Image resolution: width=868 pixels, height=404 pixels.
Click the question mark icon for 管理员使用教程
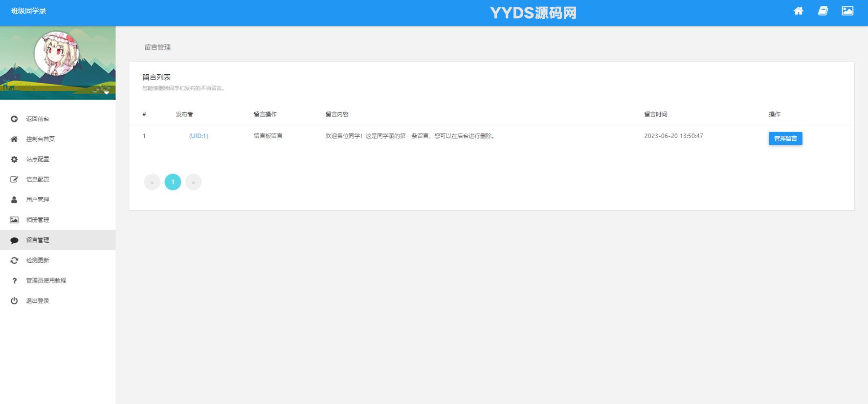tap(14, 280)
